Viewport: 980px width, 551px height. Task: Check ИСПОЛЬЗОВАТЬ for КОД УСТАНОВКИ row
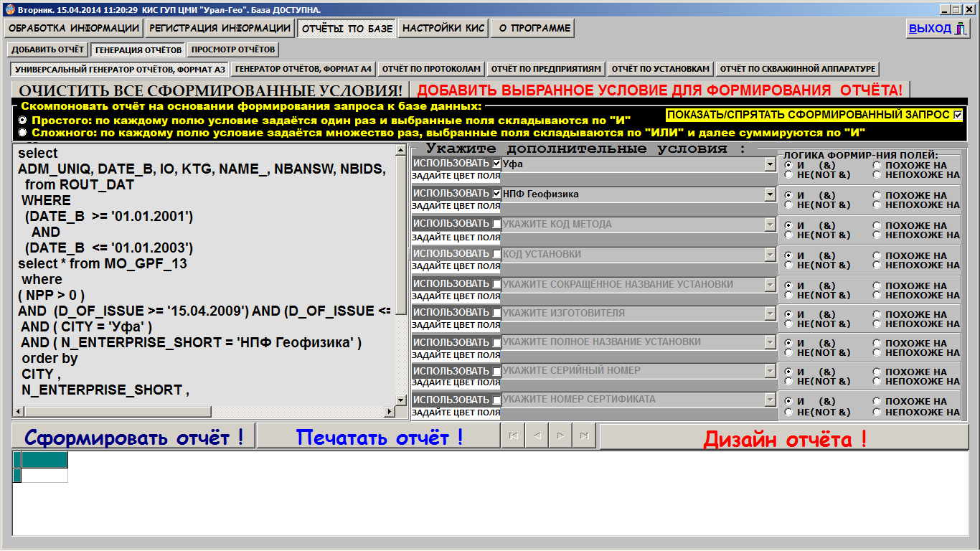click(497, 254)
